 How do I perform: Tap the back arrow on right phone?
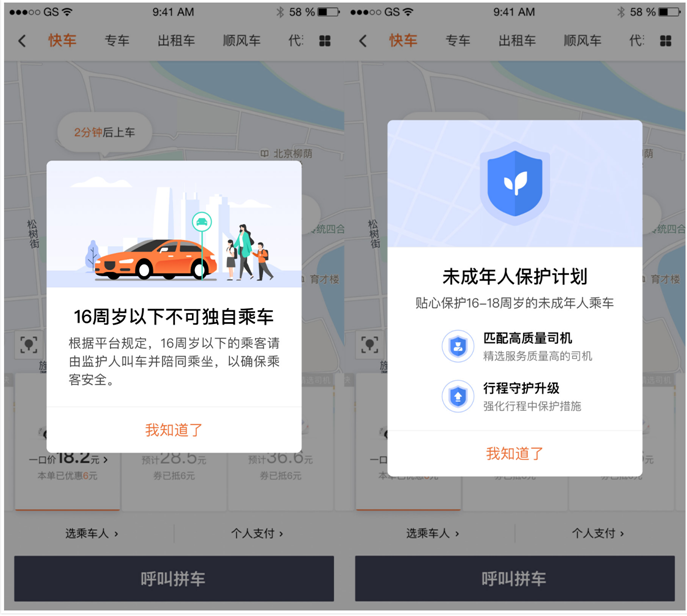(363, 41)
